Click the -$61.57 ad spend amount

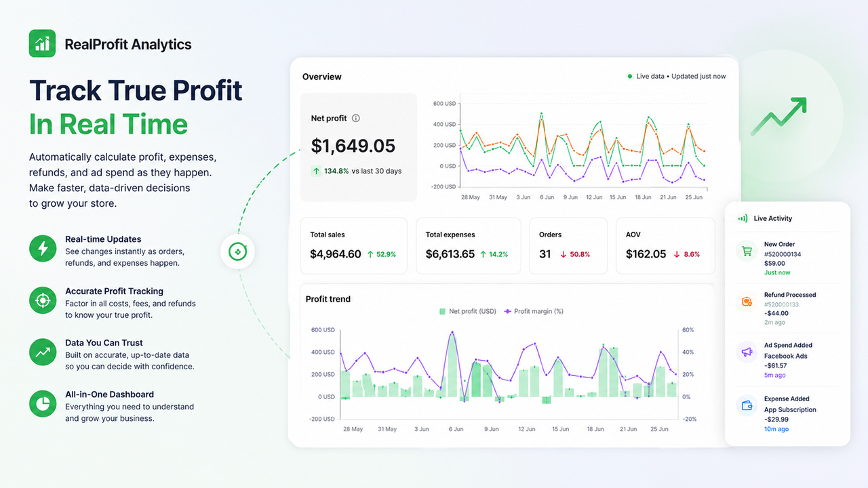[776, 365]
